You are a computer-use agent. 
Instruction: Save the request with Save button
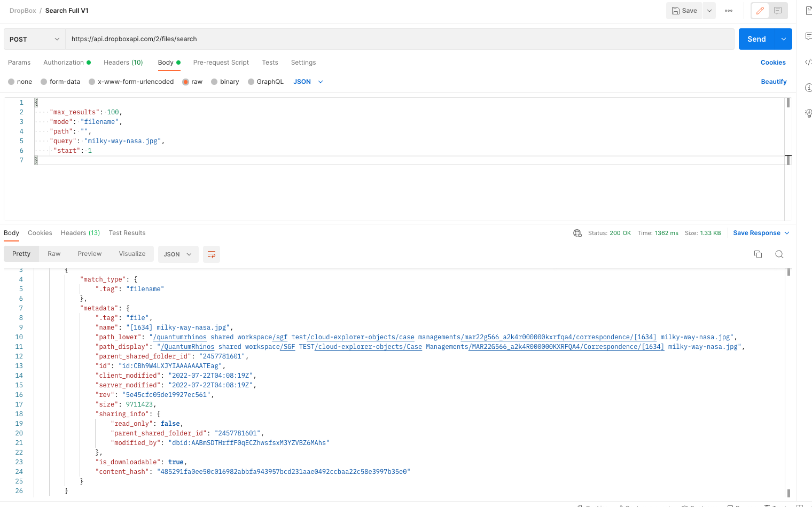point(684,11)
